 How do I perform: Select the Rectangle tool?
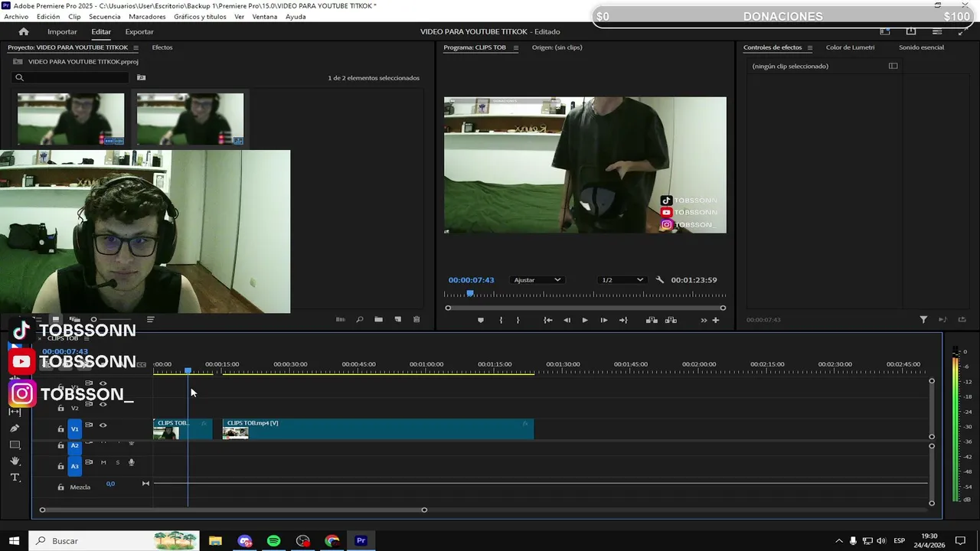15,445
